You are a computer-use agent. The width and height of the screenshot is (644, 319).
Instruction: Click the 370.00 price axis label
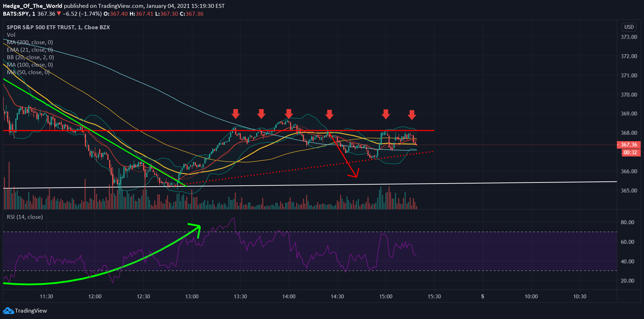pos(629,95)
